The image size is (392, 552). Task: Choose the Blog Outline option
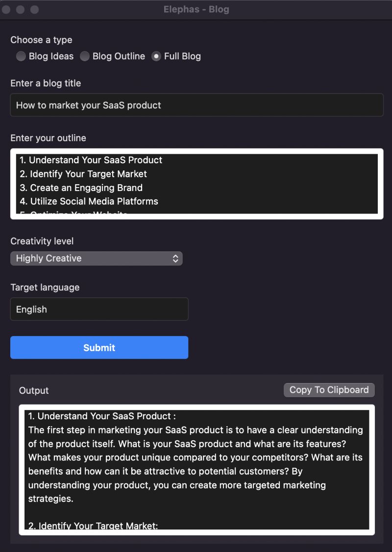point(84,56)
